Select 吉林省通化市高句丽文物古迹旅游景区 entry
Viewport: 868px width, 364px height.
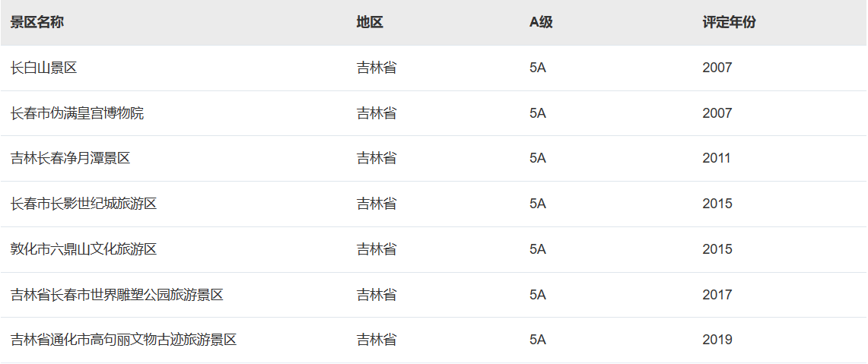click(123, 339)
